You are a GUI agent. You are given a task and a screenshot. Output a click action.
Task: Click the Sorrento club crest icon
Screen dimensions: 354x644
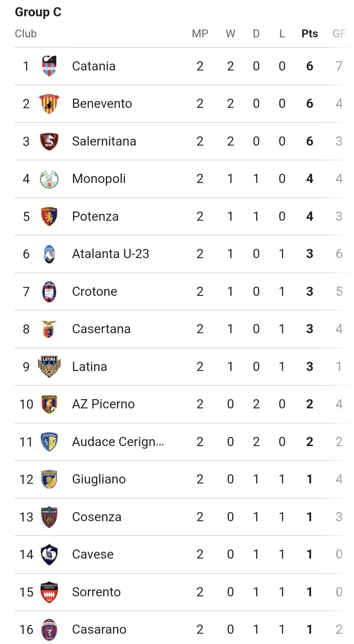[x=49, y=592]
